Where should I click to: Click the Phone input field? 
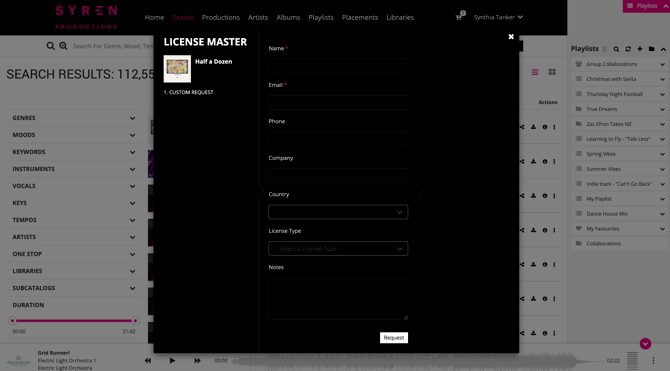click(338, 139)
